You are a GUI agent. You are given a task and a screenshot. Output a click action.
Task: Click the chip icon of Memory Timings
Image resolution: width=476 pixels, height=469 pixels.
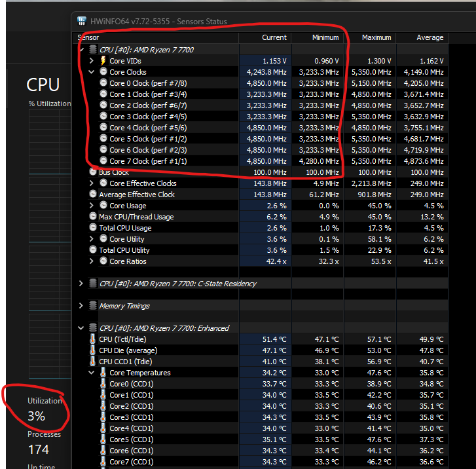[x=93, y=305]
